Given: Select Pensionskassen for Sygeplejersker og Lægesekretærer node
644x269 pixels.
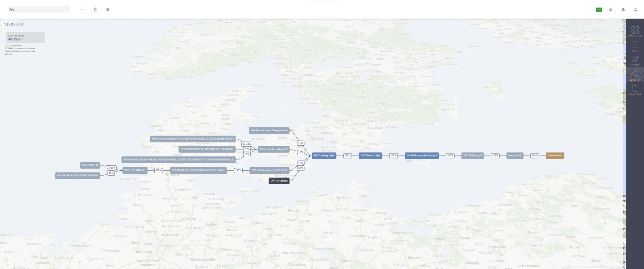Looking at the screenshot, I should coord(193,139).
